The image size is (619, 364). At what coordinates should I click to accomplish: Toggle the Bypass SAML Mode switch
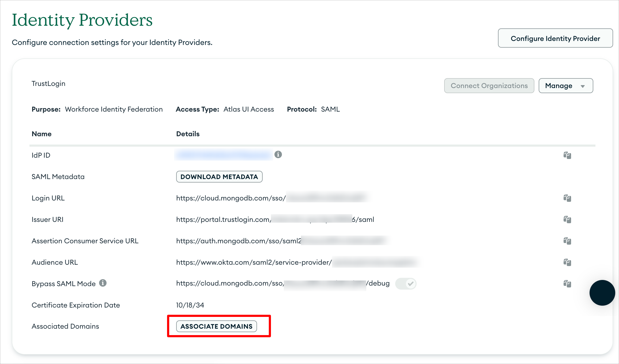point(406,283)
